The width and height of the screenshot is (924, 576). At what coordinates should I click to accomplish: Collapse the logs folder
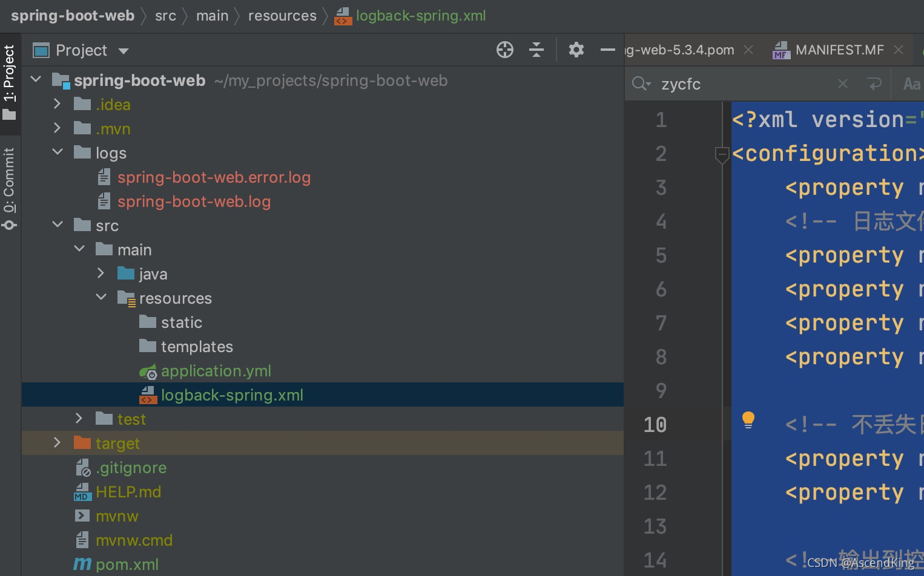click(58, 152)
